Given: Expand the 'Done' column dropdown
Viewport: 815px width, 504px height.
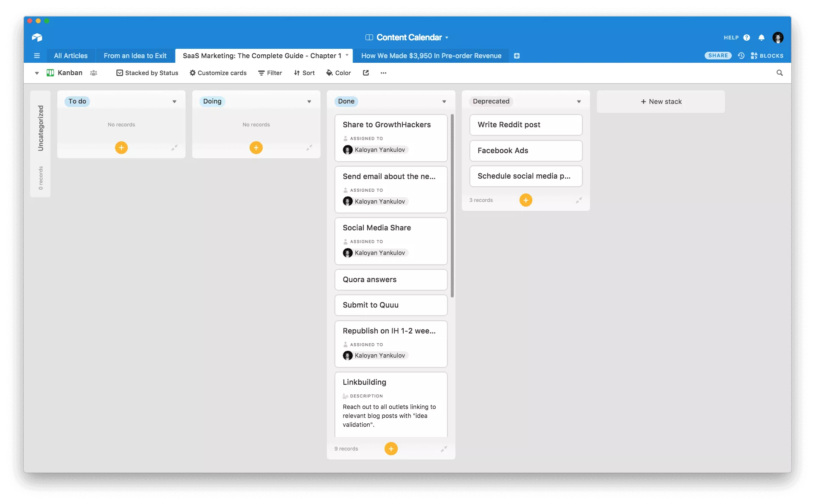Looking at the screenshot, I should pyautogui.click(x=444, y=101).
